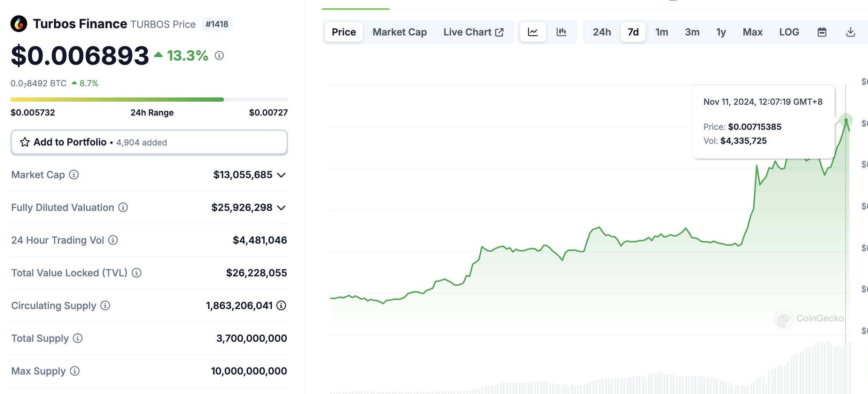Click info icon beside 1,863,206,041 value
The height and width of the screenshot is (394, 868).
pyautogui.click(x=281, y=305)
